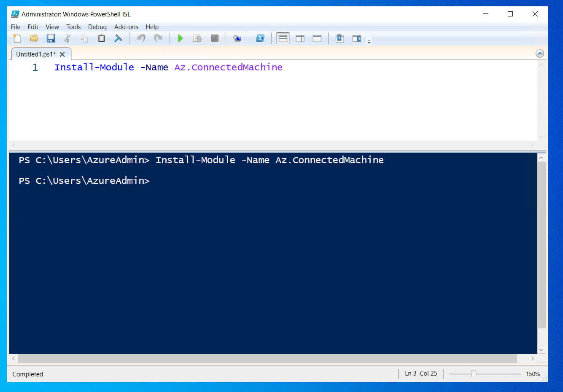Click the Completed status text
This screenshot has height=392, width=563.
(x=28, y=374)
